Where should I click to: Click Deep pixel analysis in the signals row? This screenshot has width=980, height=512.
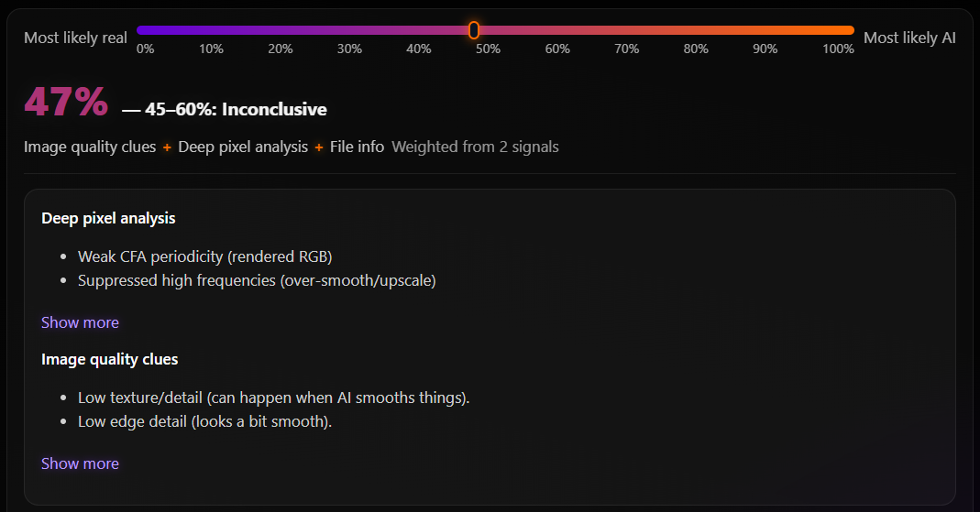click(x=243, y=147)
